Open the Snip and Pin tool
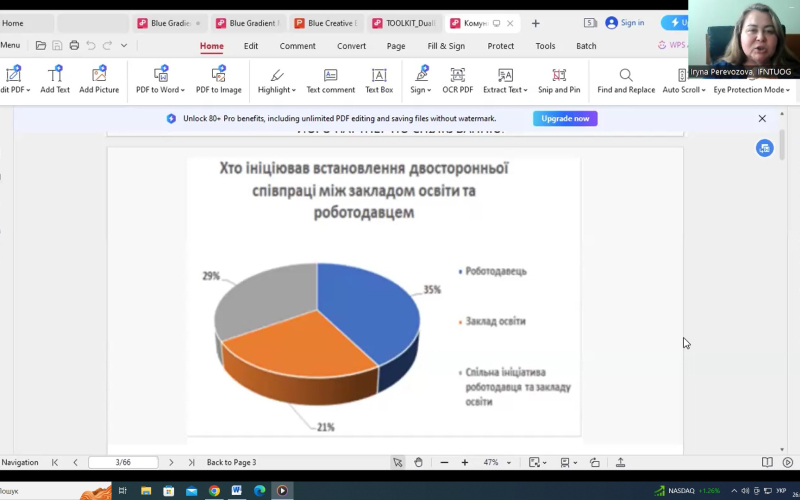Image resolution: width=800 pixels, height=500 pixels. (x=559, y=80)
